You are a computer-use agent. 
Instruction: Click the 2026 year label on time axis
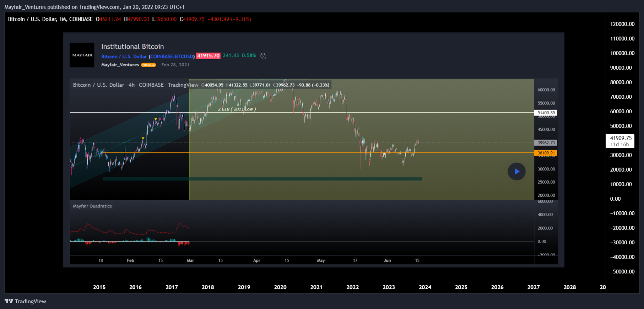point(497,287)
